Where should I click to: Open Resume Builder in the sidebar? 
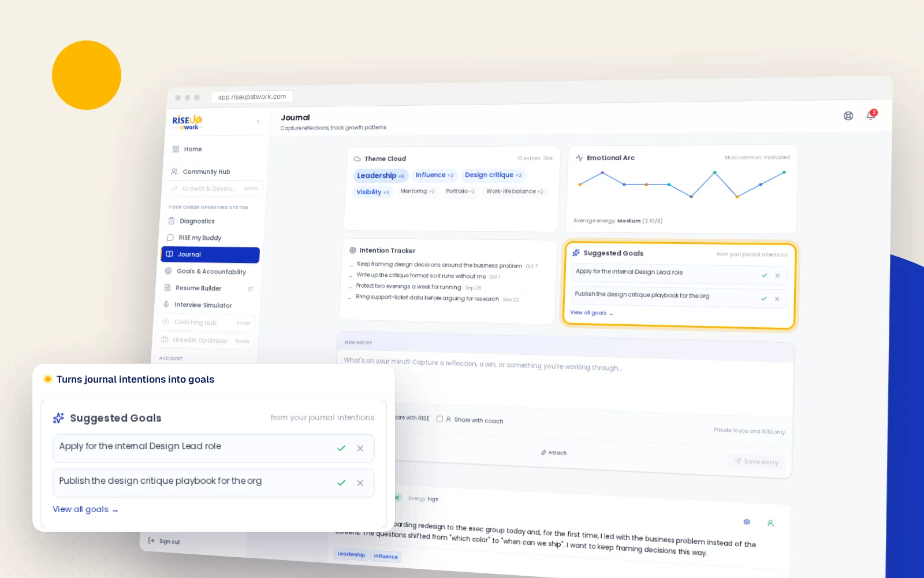198,288
